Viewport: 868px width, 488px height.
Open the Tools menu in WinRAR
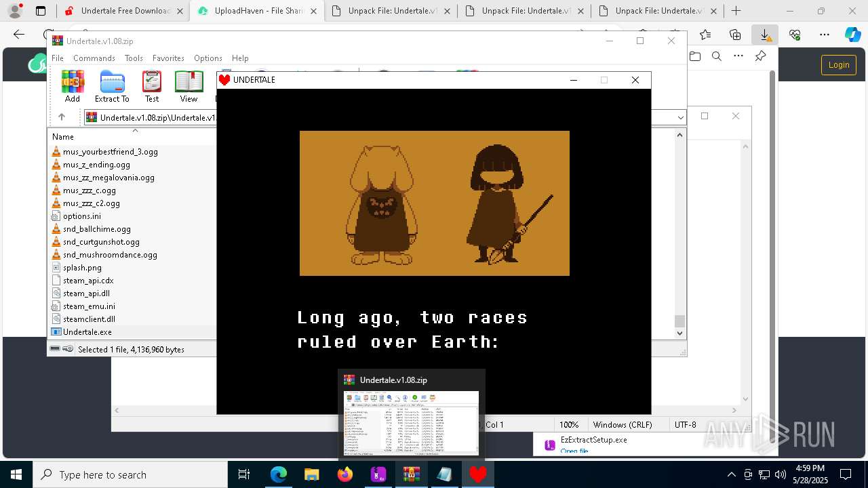pyautogui.click(x=134, y=58)
